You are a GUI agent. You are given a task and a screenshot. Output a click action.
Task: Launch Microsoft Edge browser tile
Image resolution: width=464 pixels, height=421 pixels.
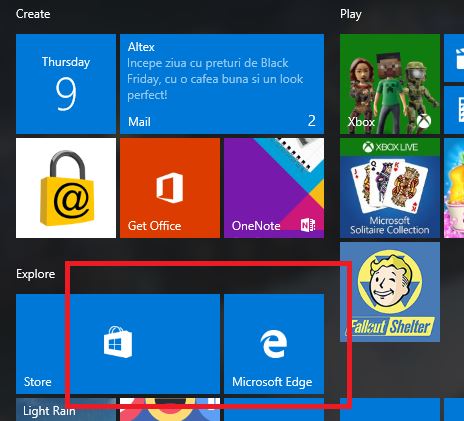[x=274, y=344]
